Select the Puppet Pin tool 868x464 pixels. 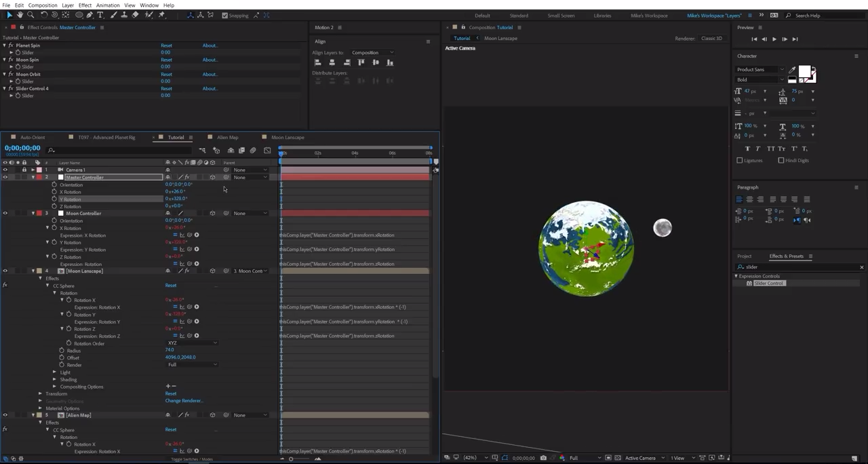click(x=161, y=15)
